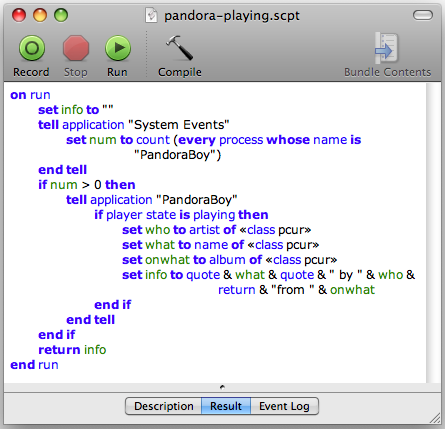Click the word "playing" in the script
The width and height of the screenshot is (445, 429).
214,215
